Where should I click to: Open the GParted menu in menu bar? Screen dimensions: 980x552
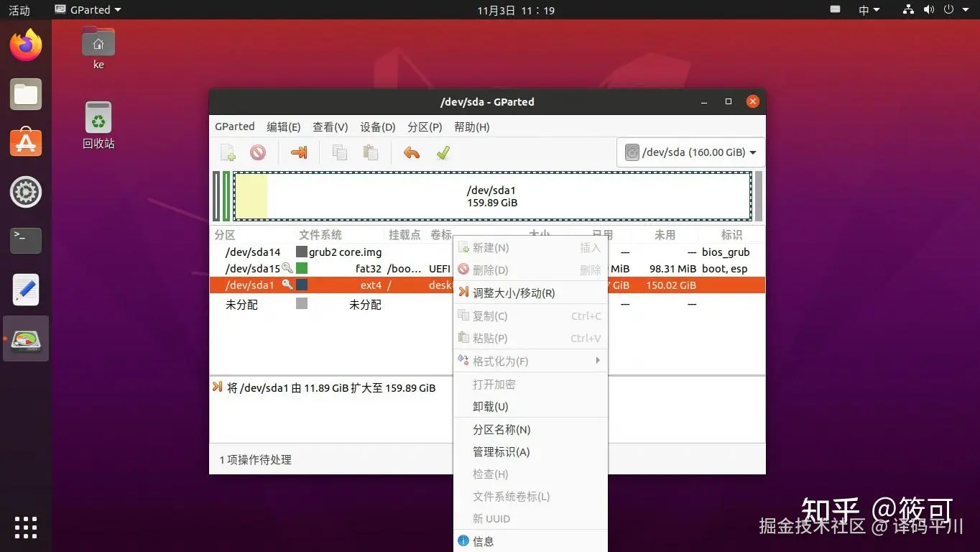[x=235, y=126]
